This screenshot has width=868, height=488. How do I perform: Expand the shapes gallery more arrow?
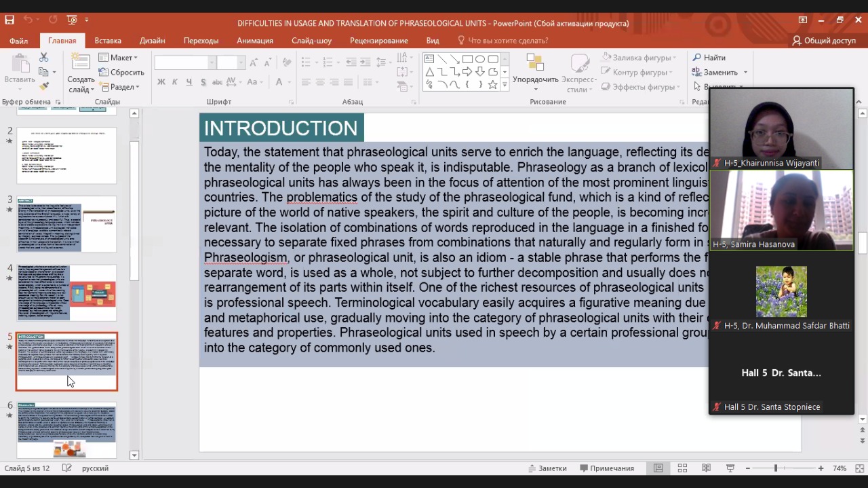coord(505,85)
